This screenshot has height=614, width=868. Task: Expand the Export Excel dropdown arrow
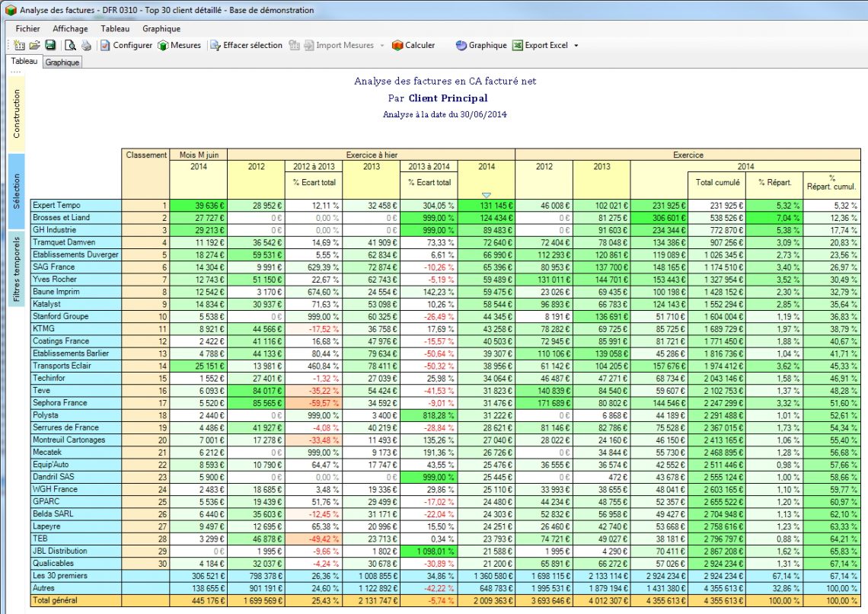(576, 46)
